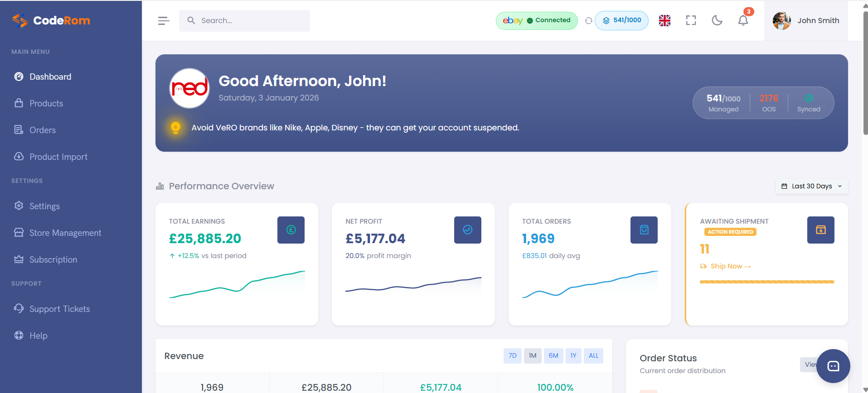Open the Last 30 Days dropdown

coord(812,186)
